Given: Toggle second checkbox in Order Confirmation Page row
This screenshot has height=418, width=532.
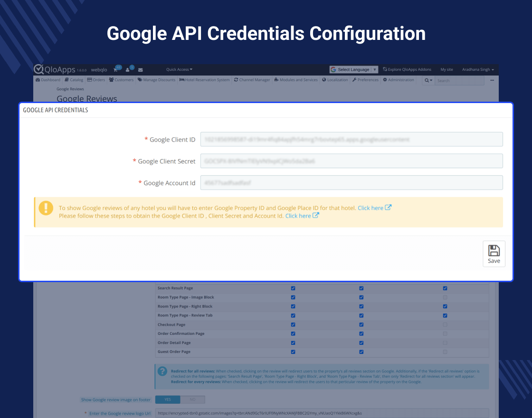Looking at the screenshot, I should pyautogui.click(x=361, y=333).
